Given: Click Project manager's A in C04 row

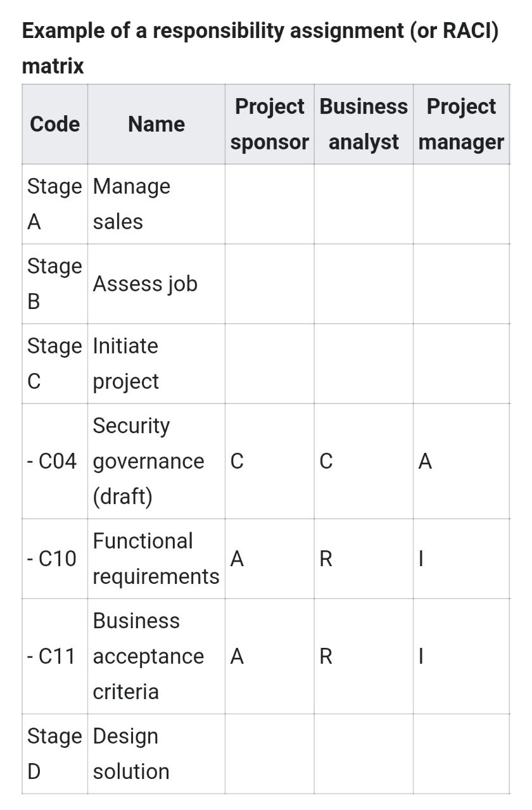Looking at the screenshot, I should pos(426,462).
